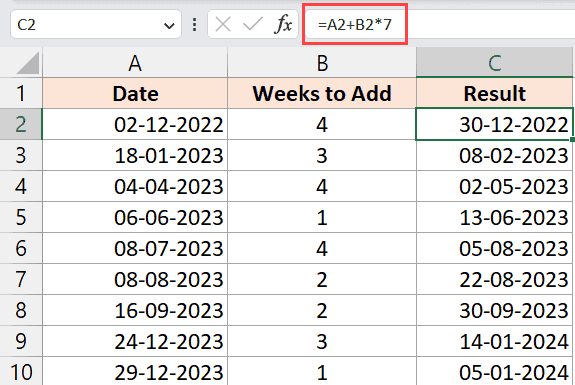The width and height of the screenshot is (575, 385).
Task: Select cell with date 06-06-2023
Action: click(x=135, y=217)
